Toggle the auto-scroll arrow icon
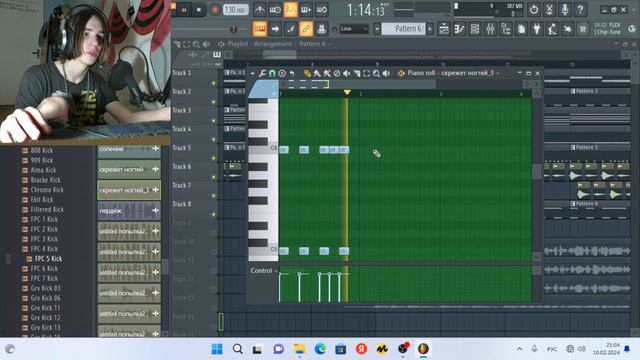640x360 pixels. (x=275, y=29)
